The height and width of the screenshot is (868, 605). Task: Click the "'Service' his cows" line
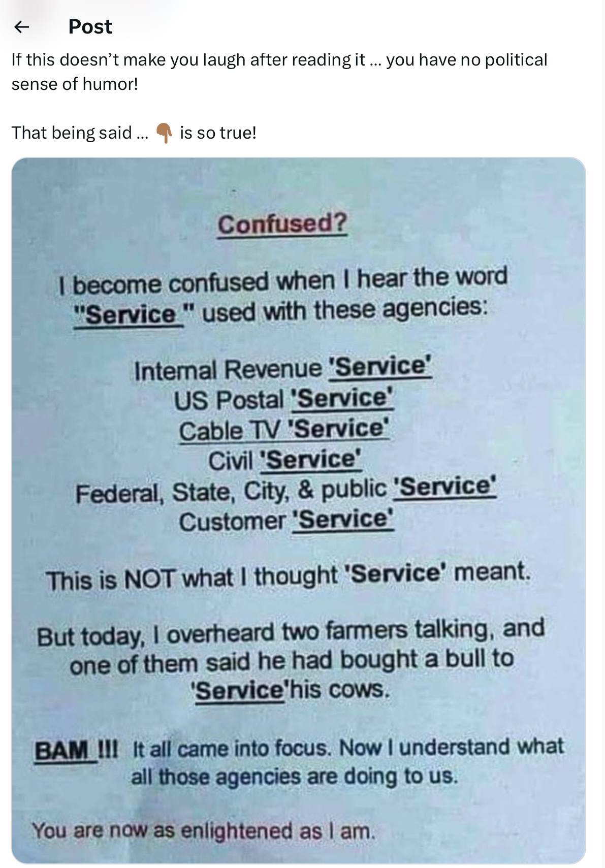tap(291, 690)
